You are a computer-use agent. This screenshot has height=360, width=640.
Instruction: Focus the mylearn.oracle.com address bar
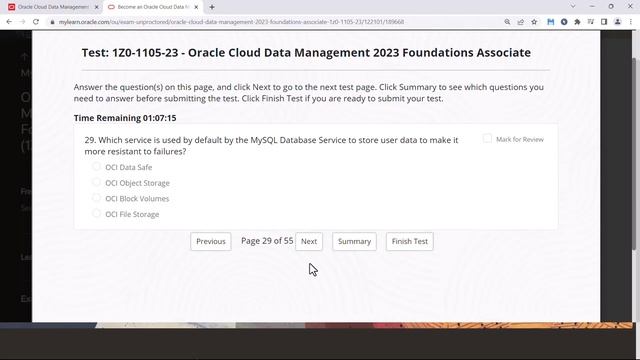(x=231, y=22)
